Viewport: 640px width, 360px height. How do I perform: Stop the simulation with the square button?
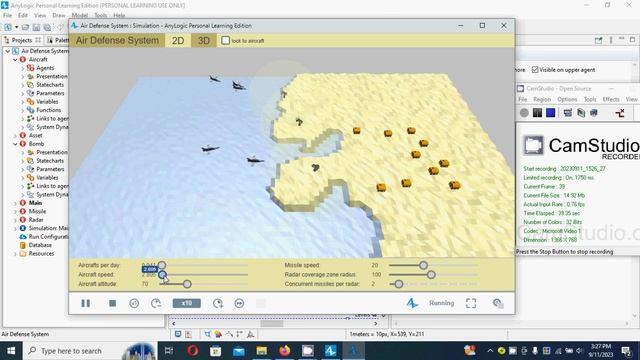pyautogui.click(x=113, y=303)
